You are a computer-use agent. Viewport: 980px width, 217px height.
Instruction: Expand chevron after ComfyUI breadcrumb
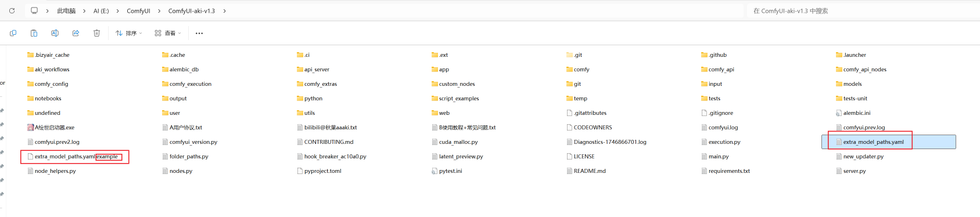coord(159,10)
